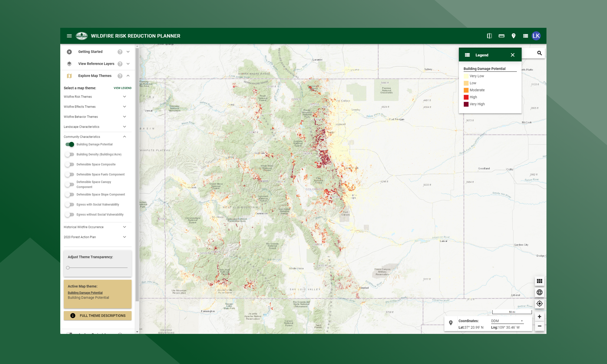
Task: Click the sidebar vertical scrollbar
Action: click(x=137, y=175)
